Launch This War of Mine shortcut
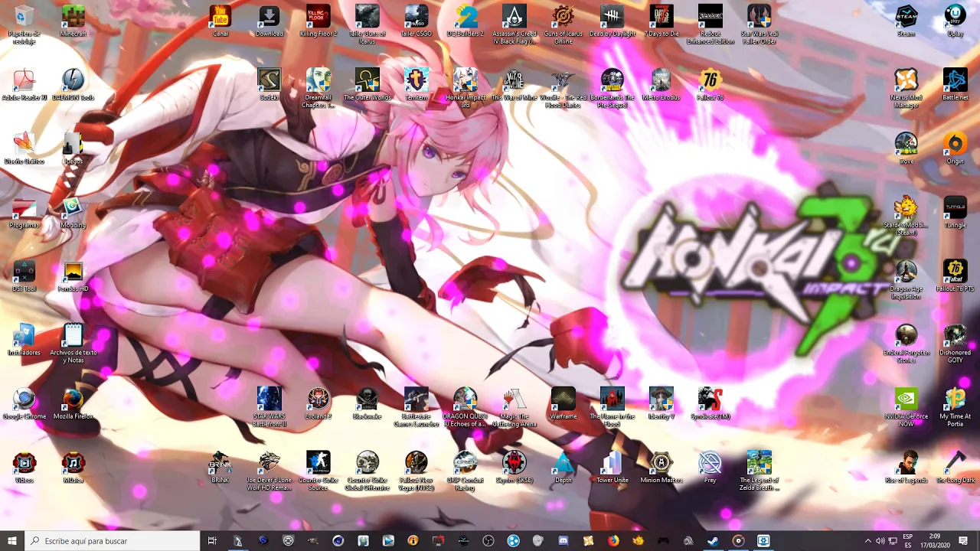This screenshot has width=980, height=551. pyautogui.click(x=514, y=84)
